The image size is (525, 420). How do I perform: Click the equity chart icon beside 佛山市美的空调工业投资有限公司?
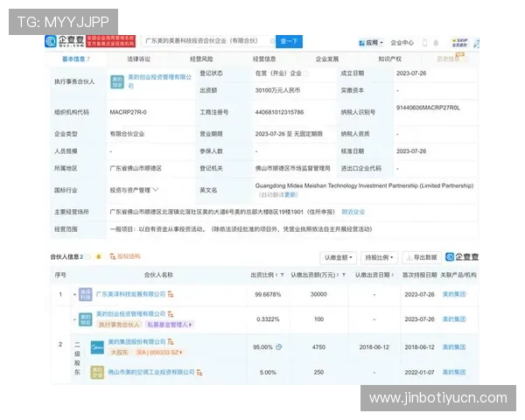click(199, 372)
